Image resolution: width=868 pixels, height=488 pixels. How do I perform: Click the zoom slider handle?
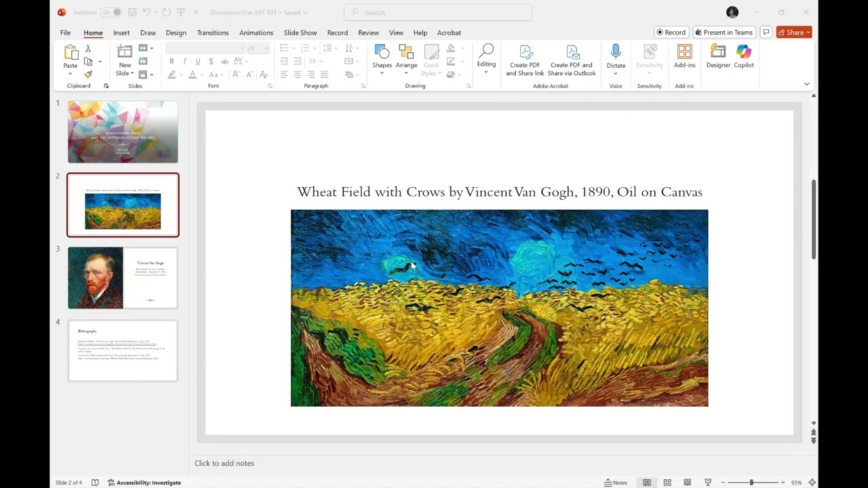point(751,483)
